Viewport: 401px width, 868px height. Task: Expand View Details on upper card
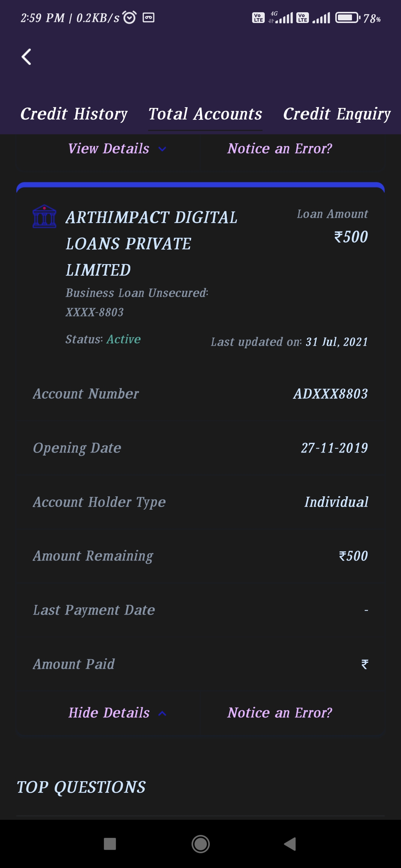[109, 149]
